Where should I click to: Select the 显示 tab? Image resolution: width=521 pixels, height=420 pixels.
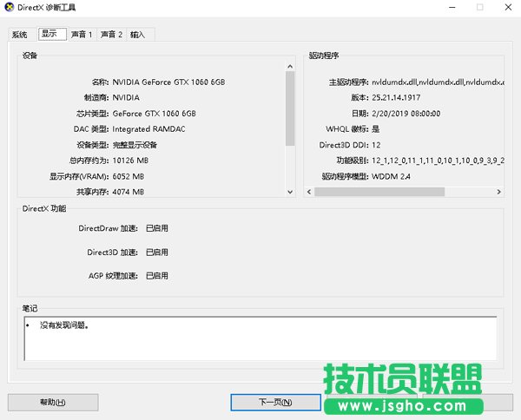(52, 34)
